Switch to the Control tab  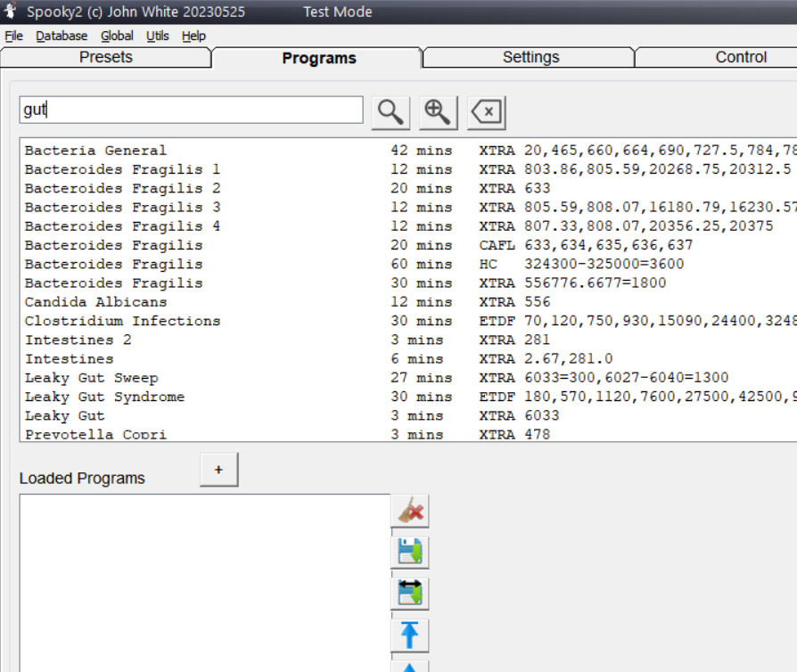(740, 58)
